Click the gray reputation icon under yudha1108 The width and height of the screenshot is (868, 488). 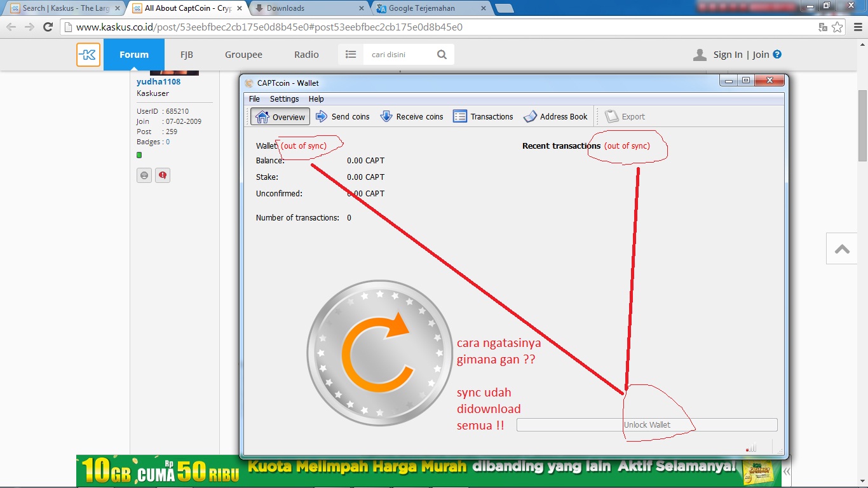[x=144, y=175]
